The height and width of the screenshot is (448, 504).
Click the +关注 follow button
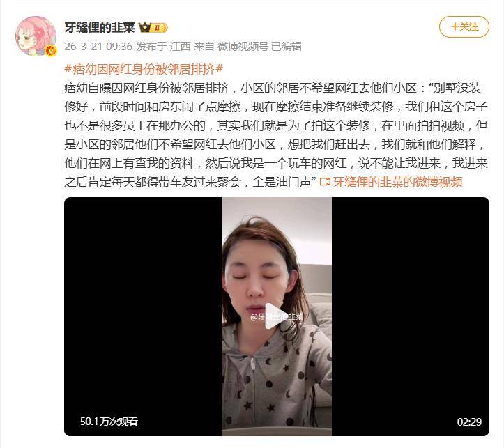tap(464, 27)
